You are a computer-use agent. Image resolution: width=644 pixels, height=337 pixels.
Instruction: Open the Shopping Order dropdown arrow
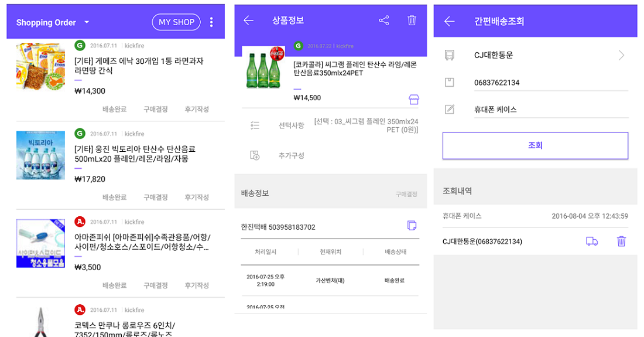(x=87, y=22)
